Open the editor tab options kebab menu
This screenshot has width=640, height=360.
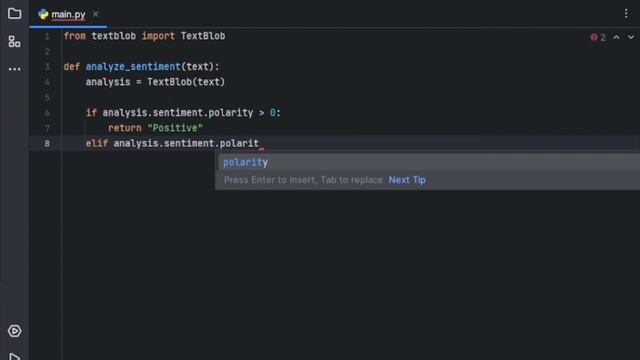(626, 14)
